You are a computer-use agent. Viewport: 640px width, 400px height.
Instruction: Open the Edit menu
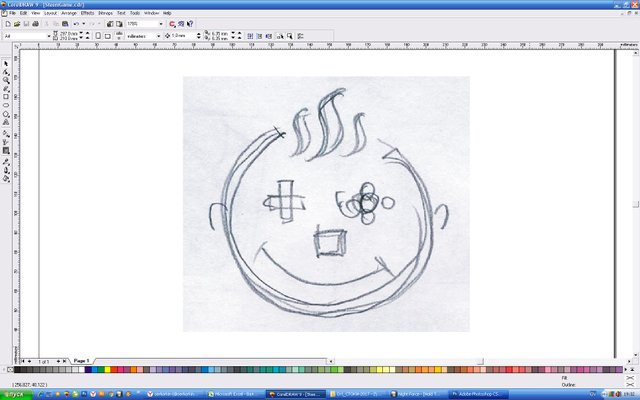[23, 13]
